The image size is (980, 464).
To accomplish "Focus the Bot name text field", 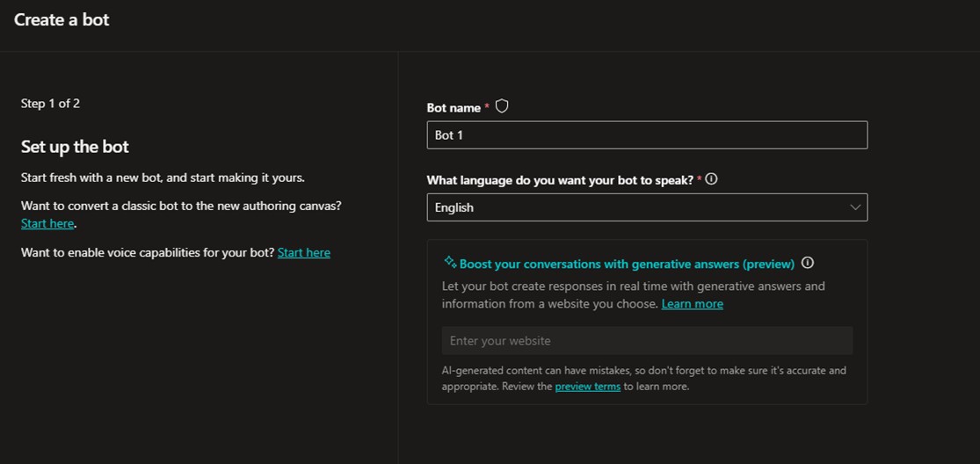I will pos(646,135).
